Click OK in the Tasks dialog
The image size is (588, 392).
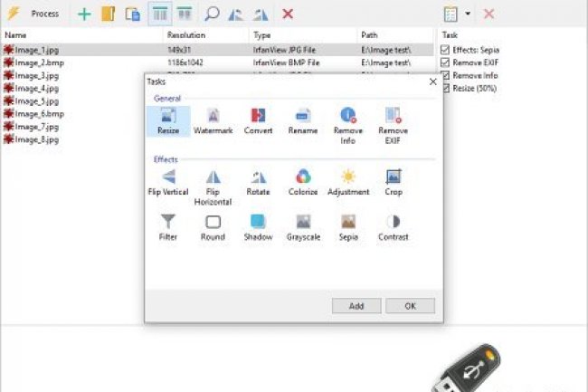(x=411, y=306)
